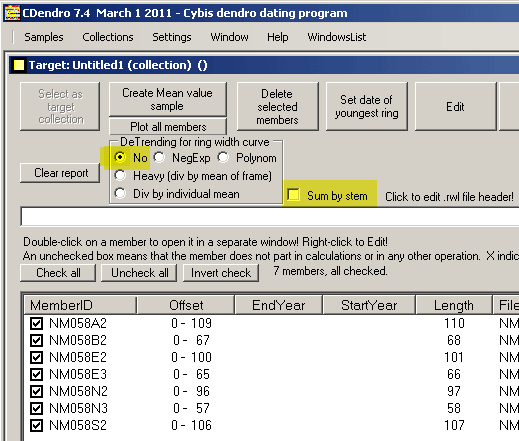Open the WindowsList menu

click(x=337, y=37)
